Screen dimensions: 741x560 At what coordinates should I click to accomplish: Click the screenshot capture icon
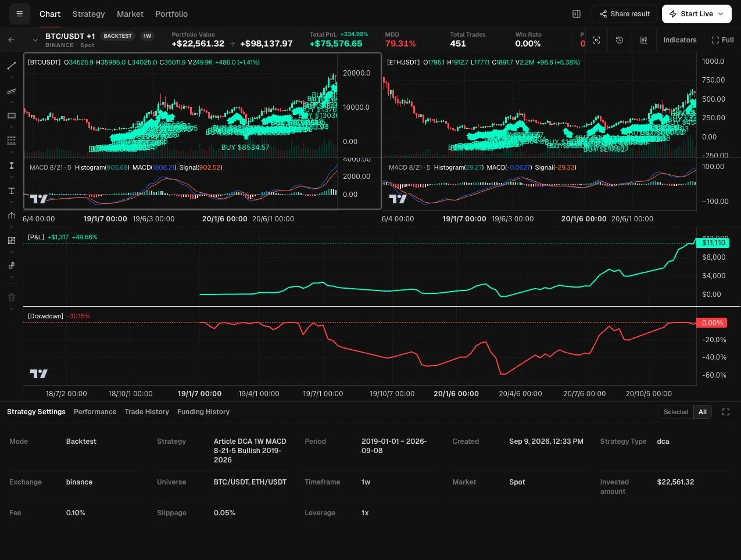pyautogui.click(x=596, y=40)
